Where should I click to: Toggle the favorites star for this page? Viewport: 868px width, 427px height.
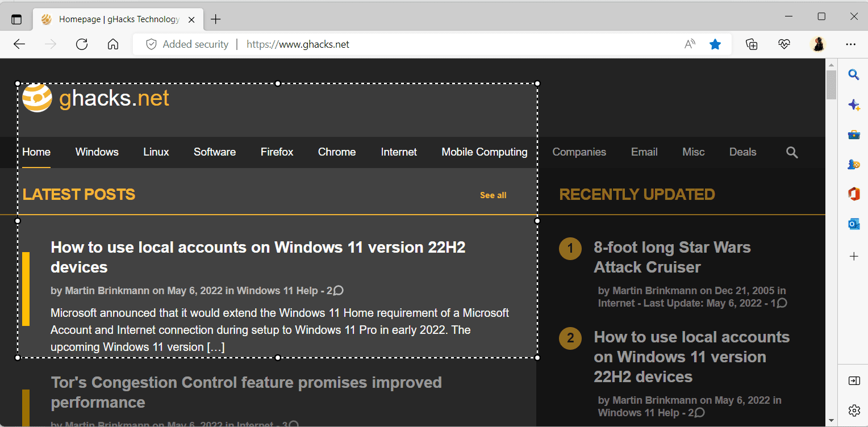pyautogui.click(x=715, y=44)
